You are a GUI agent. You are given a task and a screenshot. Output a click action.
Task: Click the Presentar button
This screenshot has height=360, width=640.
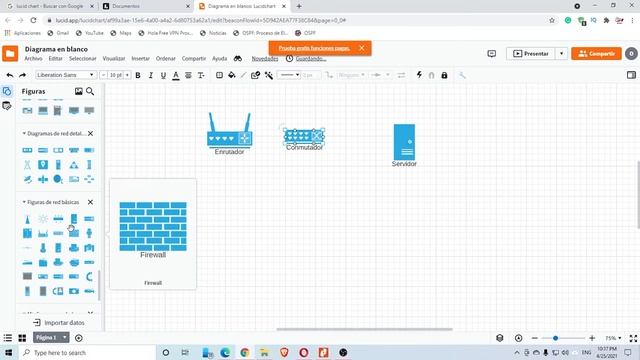(x=531, y=53)
